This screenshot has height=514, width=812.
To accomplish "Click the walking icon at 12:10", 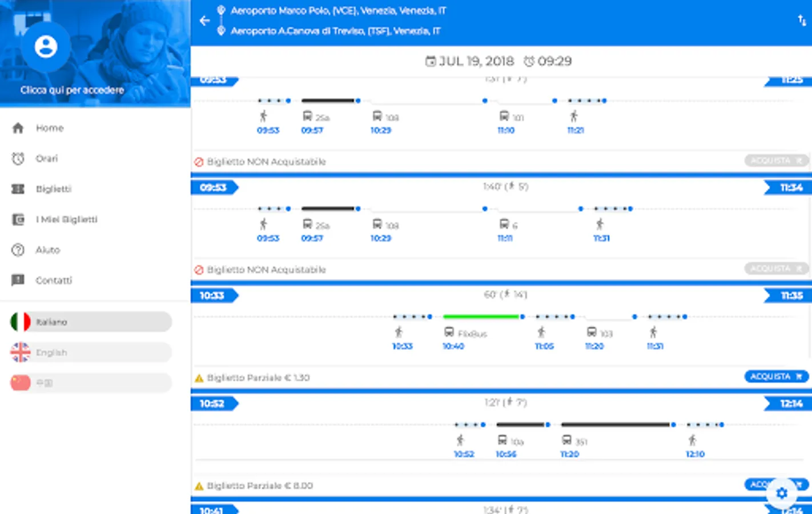I will click(692, 440).
